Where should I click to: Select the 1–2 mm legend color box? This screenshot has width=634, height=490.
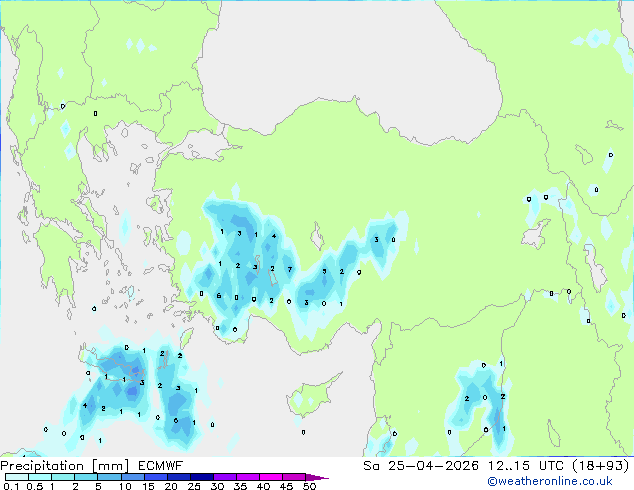(x=63, y=477)
